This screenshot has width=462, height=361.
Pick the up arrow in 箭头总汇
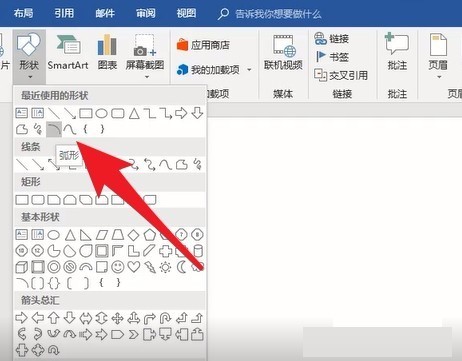[x=54, y=318]
